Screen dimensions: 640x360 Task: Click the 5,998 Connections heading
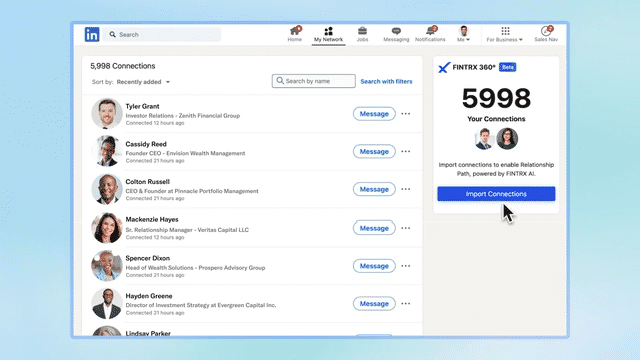(122, 66)
